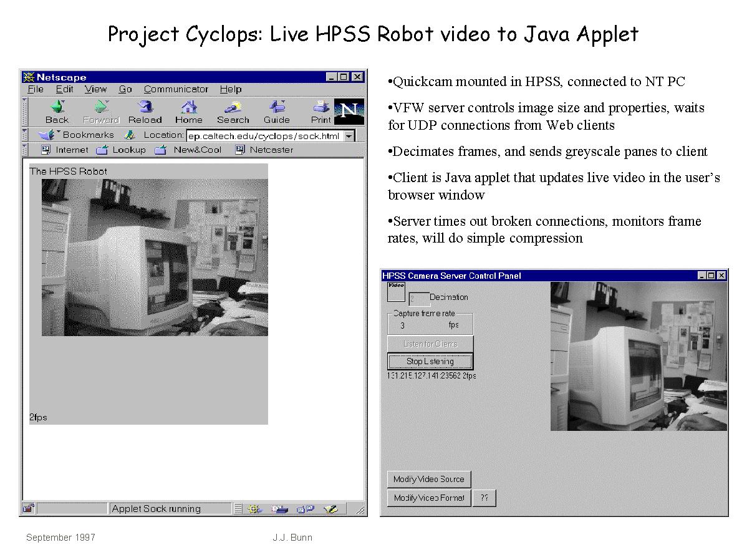Image resolution: width=747 pixels, height=560 pixels.
Task: Expand the Location address dropdown arrow
Action: click(x=349, y=136)
